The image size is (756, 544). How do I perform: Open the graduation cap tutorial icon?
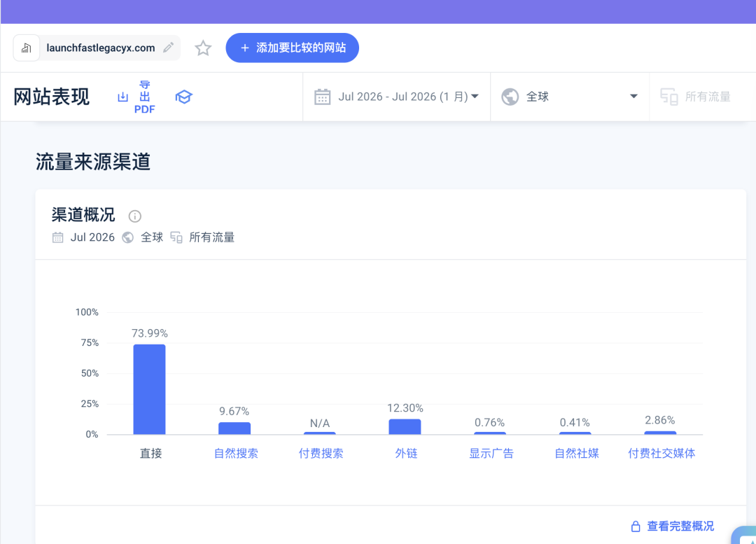[183, 97]
